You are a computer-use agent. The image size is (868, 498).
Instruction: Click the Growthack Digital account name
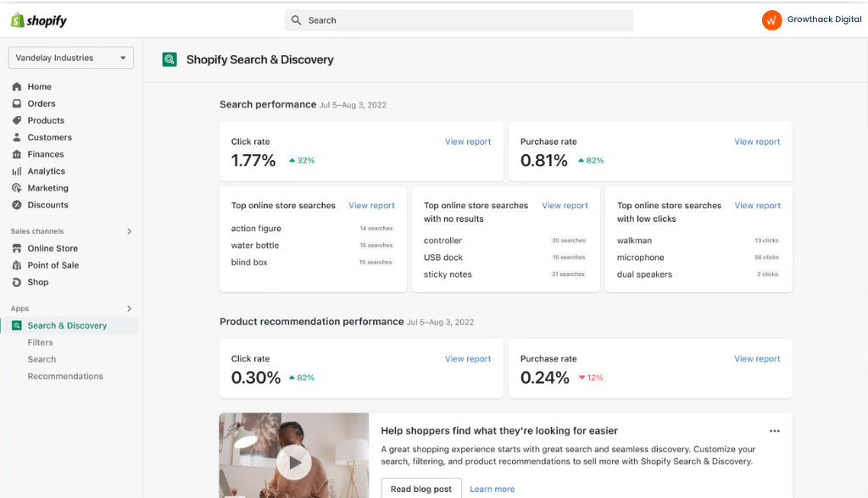pyautogui.click(x=824, y=19)
